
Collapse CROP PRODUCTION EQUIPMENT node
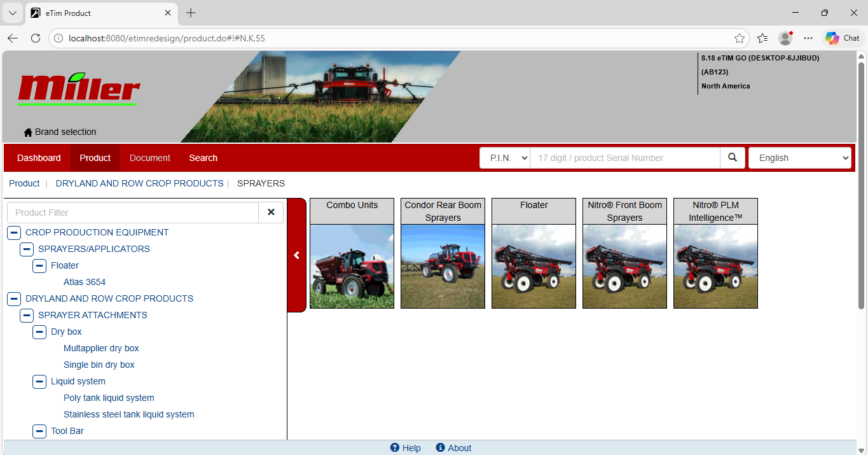14,233
